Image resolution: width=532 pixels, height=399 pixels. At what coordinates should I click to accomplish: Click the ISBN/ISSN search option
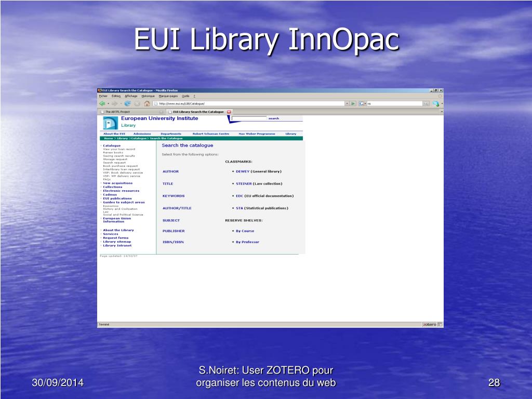[x=173, y=242]
